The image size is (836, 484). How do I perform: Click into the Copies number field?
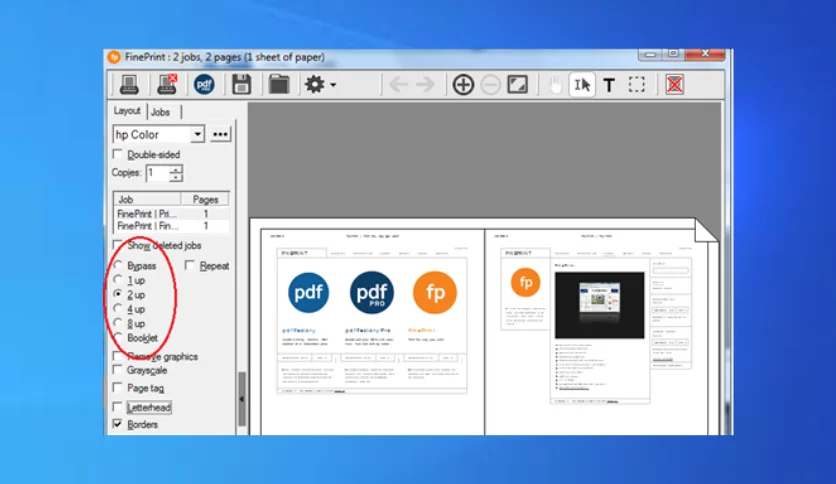[x=157, y=173]
